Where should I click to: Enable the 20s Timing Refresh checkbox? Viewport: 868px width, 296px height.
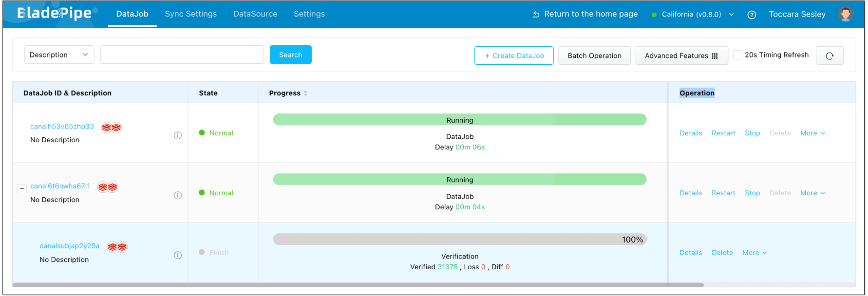737,55
